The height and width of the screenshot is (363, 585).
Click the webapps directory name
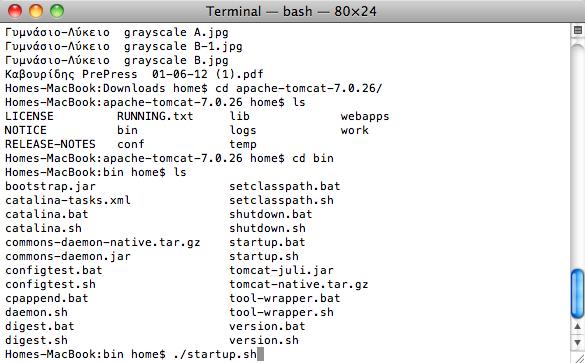tap(365, 116)
